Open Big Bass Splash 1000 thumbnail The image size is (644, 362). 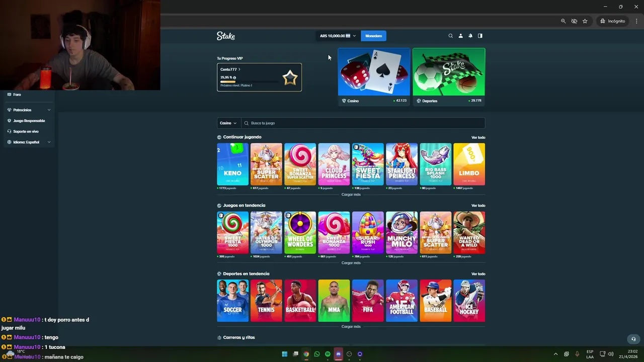[x=435, y=164]
